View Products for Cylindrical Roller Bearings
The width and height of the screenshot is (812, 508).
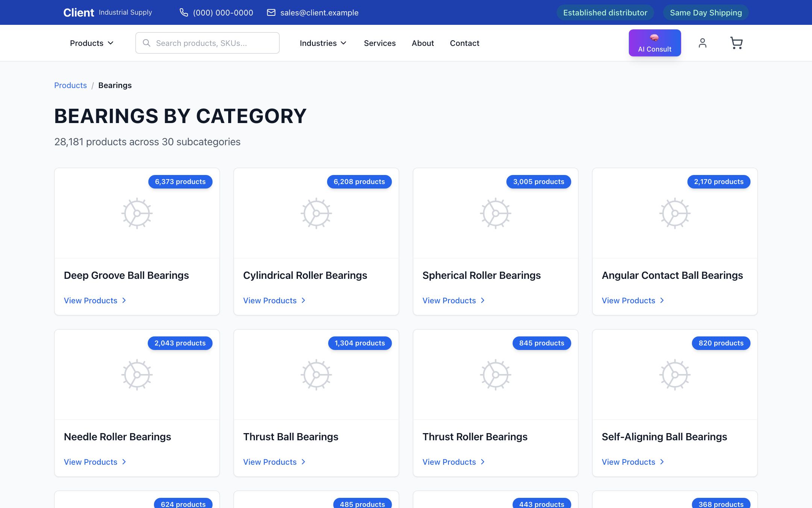(274, 300)
